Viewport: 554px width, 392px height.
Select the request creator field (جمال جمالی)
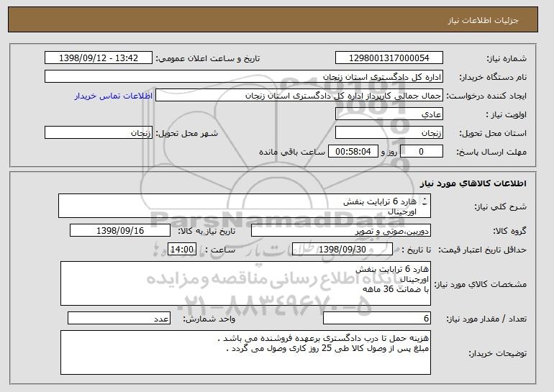pyautogui.click(x=299, y=96)
